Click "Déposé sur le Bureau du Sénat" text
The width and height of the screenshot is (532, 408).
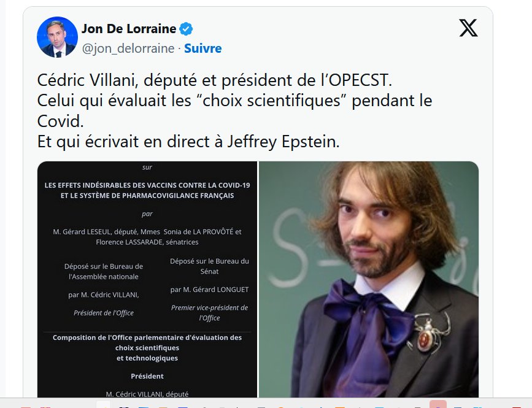click(x=209, y=266)
